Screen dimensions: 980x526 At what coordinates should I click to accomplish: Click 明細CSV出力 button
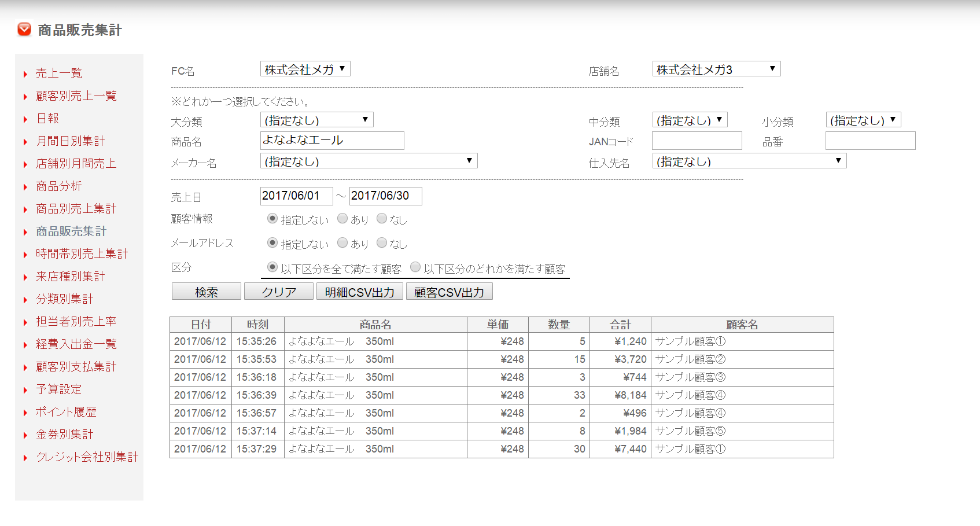click(x=360, y=291)
